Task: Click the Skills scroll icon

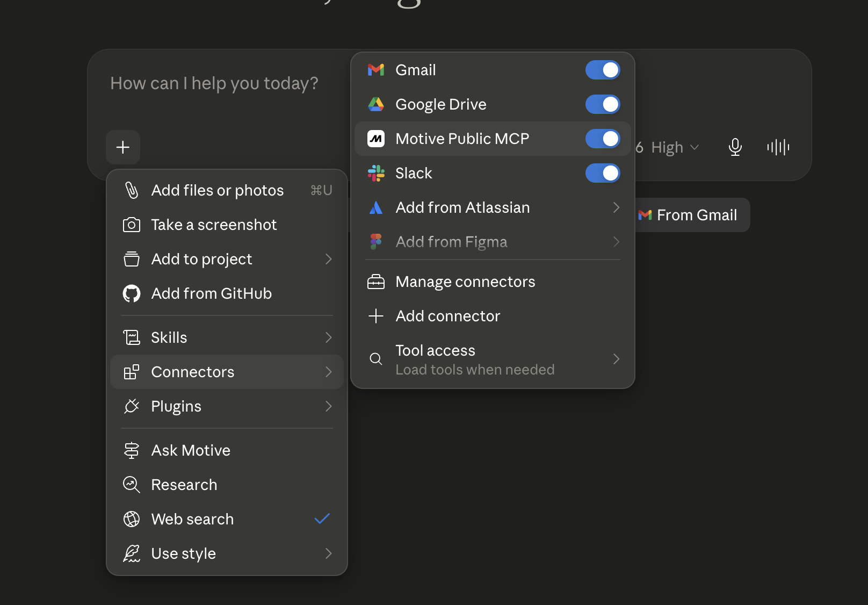Action: (x=132, y=337)
